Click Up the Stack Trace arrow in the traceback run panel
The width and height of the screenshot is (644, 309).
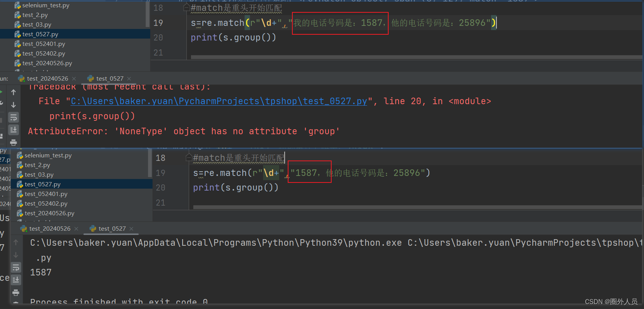tap(13, 92)
